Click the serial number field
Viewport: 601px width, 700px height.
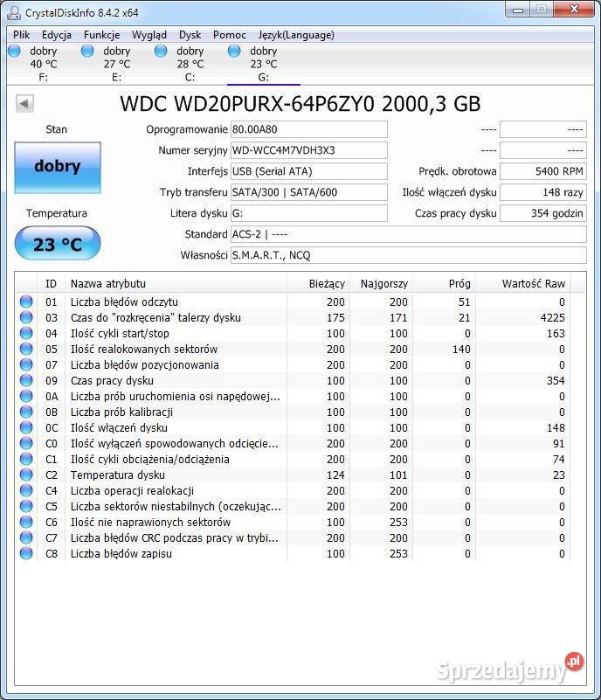click(308, 150)
